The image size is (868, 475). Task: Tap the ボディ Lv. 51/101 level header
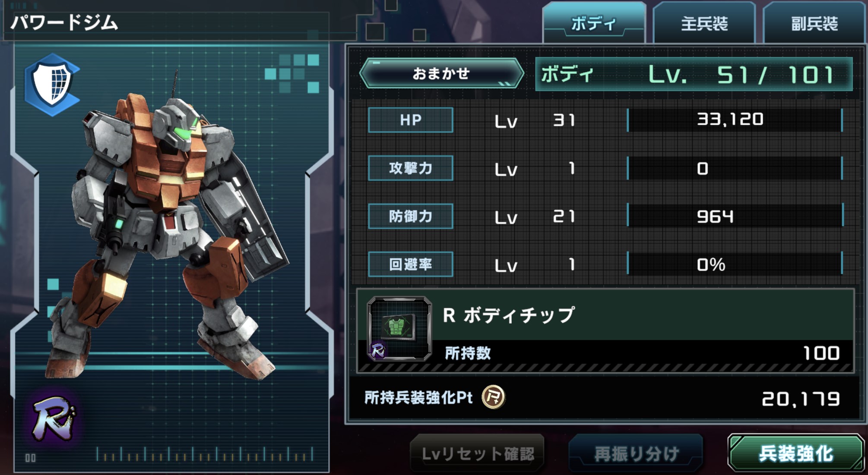(x=694, y=74)
